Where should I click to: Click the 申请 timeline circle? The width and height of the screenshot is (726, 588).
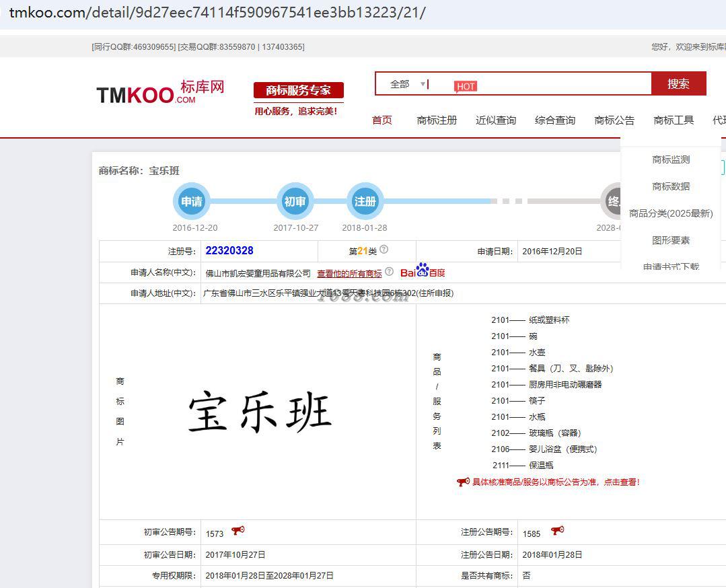coord(192,201)
